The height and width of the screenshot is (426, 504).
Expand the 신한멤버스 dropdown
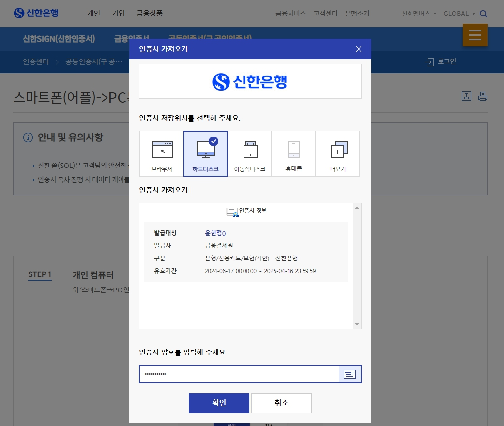[419, 14]
